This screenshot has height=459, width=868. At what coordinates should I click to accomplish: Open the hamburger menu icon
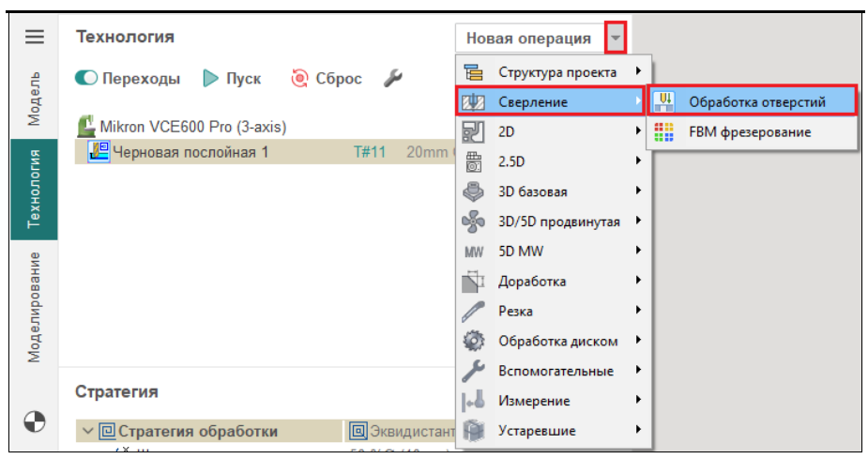[x=35, y=38]
